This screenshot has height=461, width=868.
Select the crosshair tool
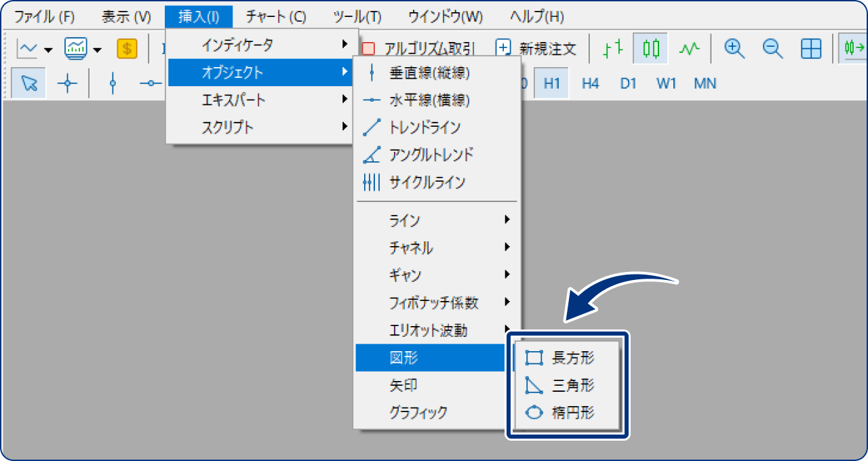(68, 83)
